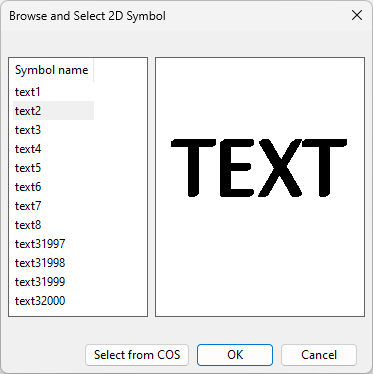Viewport: 373px width, 374px height.
Task: Select the text5 symbol
Action: click(x=53, y=168)
